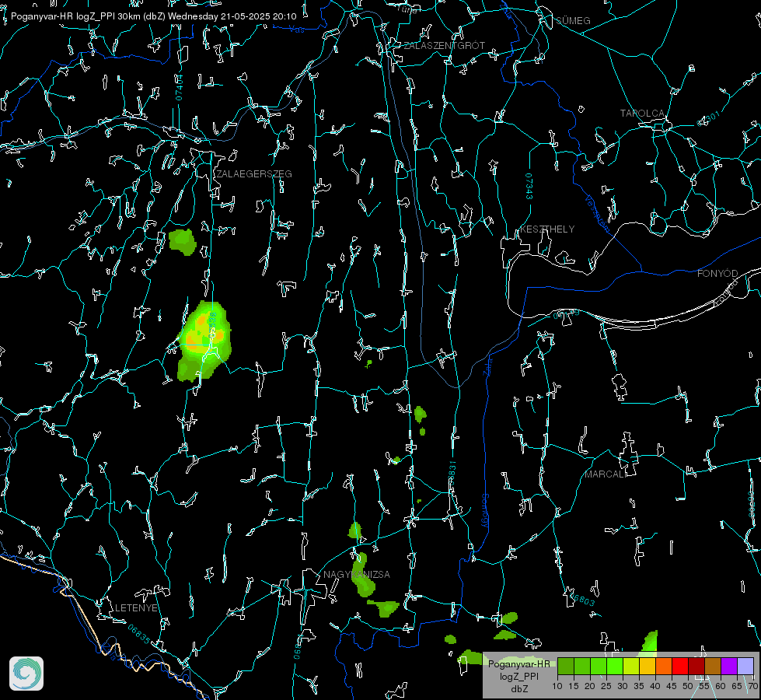The image size is (761, 700).
Task: Click the radar title text with date 21-05-2025 20:10
Action: pyautogui.click(x=153, y=16)
